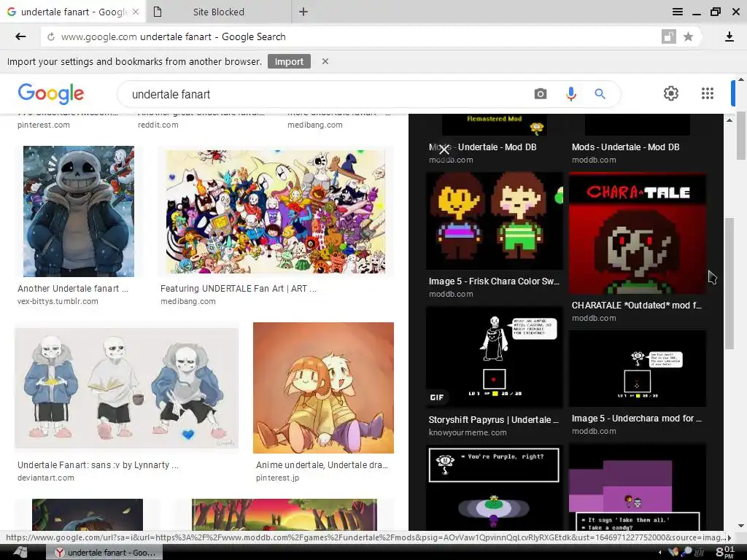Screen dimensions: 747x560
Task: Search by image with camera icon
Action: [x=541, y=94]
